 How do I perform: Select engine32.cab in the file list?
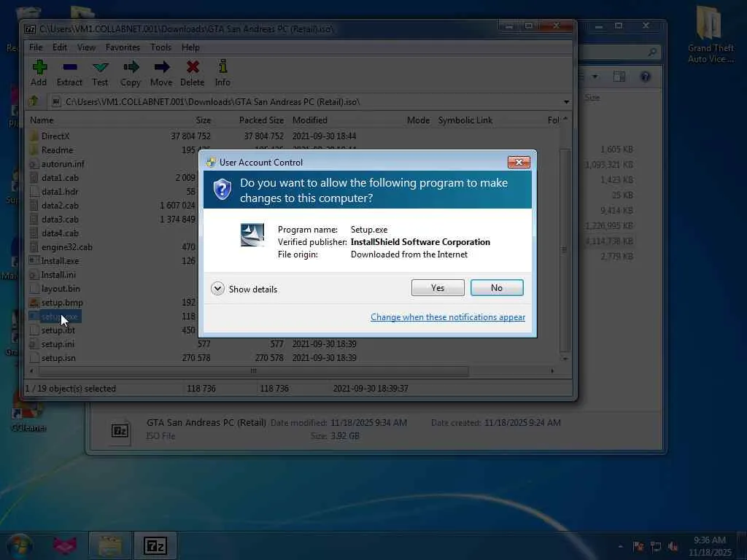66,246
